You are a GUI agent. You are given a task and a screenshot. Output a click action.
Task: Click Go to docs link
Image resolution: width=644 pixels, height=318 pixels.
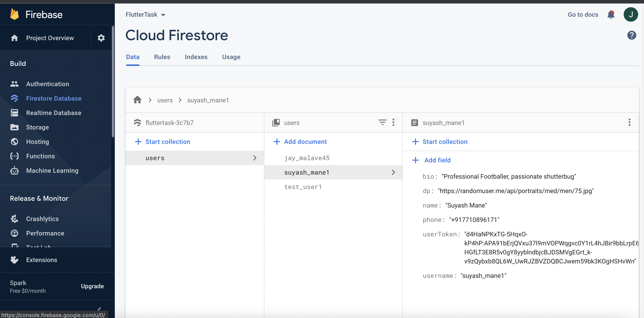click(x=583, y=15)
